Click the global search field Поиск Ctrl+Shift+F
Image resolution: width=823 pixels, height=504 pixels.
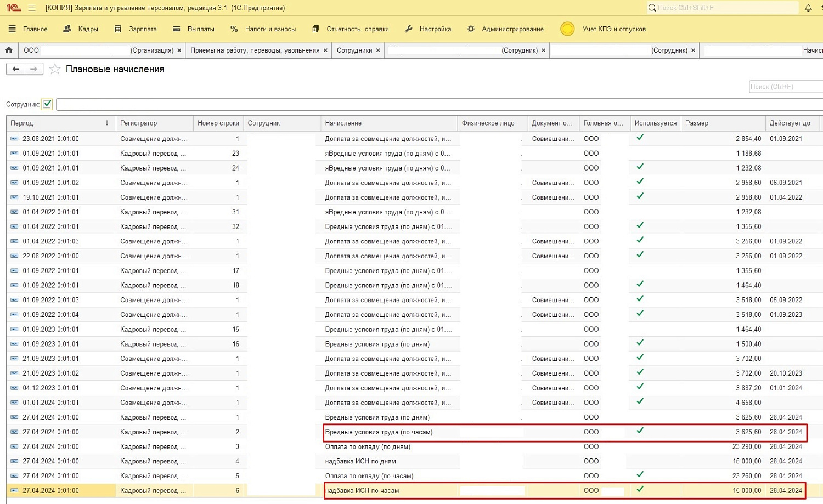coord(721,8)
